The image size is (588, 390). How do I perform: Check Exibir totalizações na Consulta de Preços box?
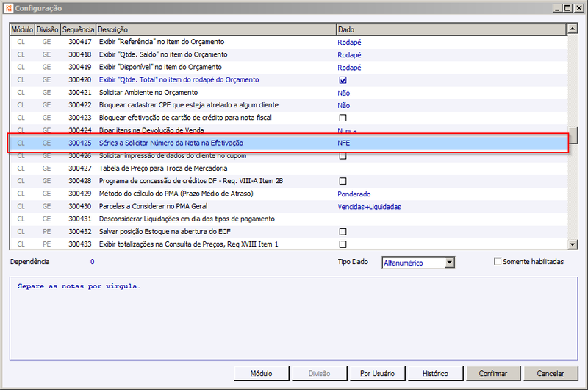point(343,244)
